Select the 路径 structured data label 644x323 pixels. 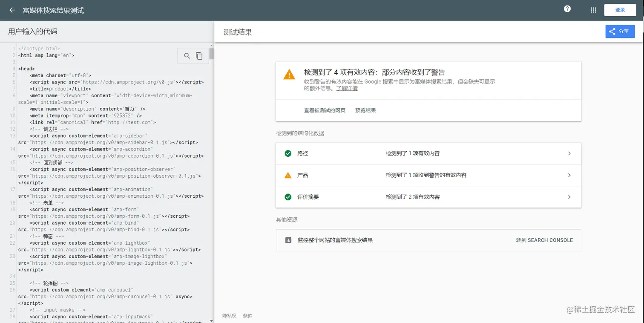coord(302,153)
